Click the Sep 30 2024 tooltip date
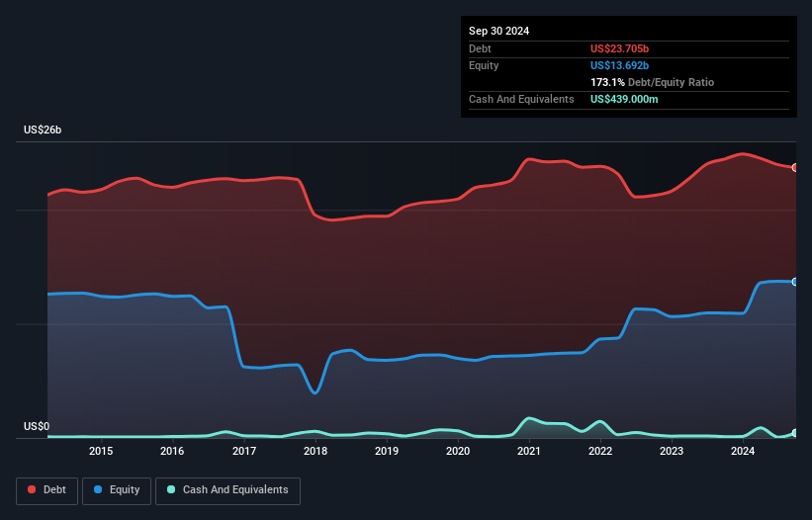The width and height of the screenshot is (812, 520). click(x=498, y=31)
